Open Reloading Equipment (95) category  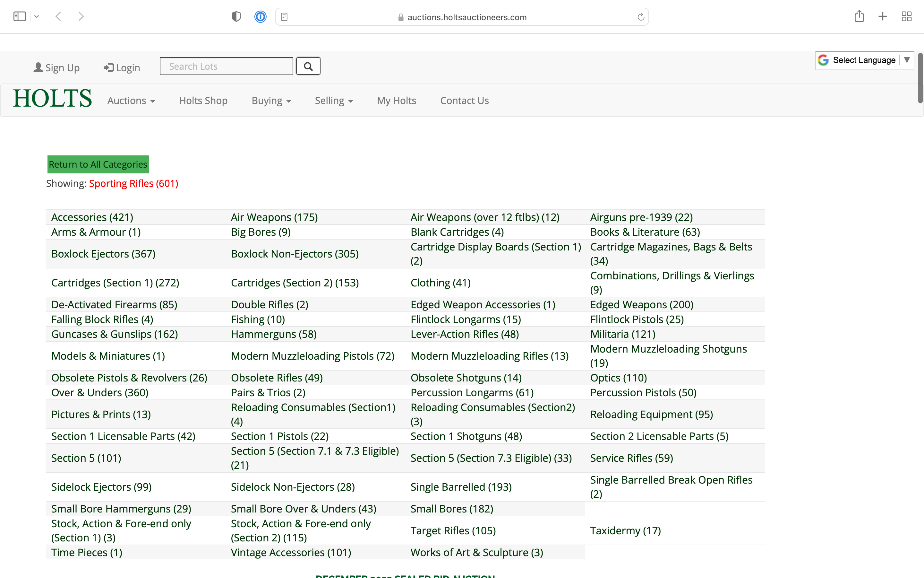coord(651,414)
